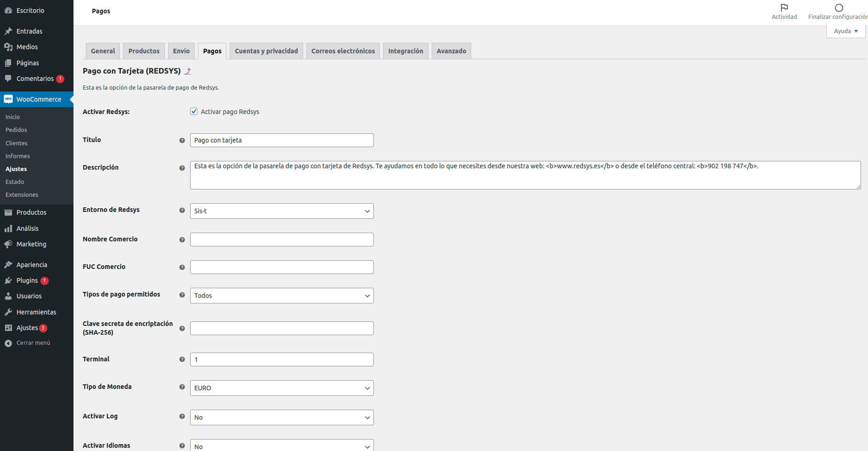
Task: Click the Terminal input field
Action: 282,360
